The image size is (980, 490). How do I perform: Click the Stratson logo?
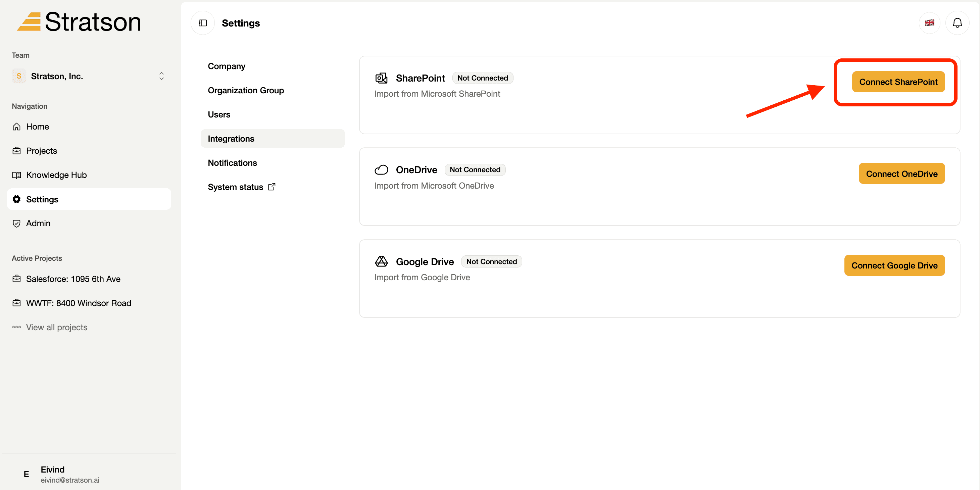(x=79, y=22)
